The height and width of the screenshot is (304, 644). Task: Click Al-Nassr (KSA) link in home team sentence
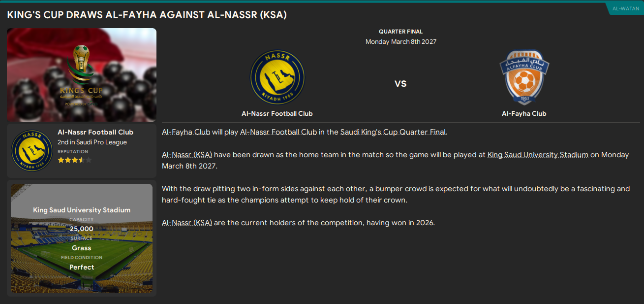(187, 155)
